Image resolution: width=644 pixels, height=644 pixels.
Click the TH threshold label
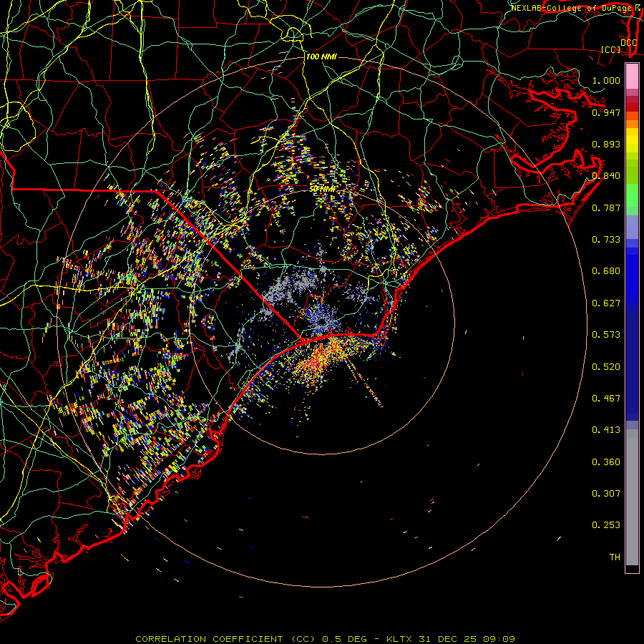pyautogui.click(x=615, y=557)
